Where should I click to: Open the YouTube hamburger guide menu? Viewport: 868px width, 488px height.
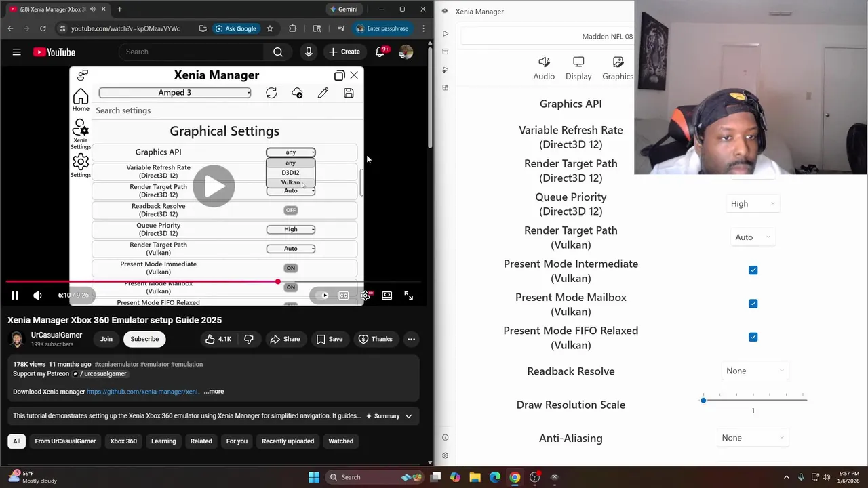[x=16, y=52]
